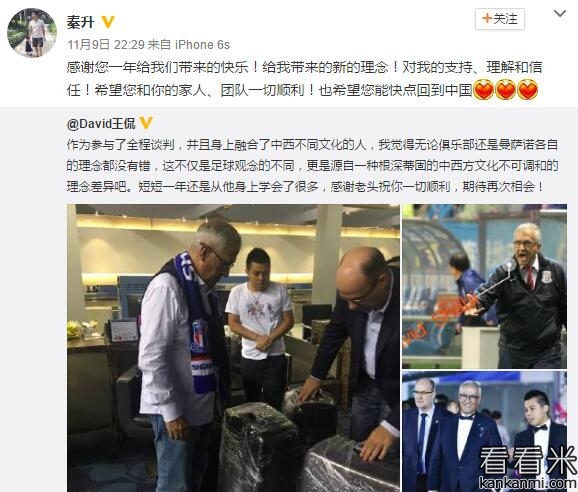
Task: Expand the post options chevron
Action: point(560,14)
